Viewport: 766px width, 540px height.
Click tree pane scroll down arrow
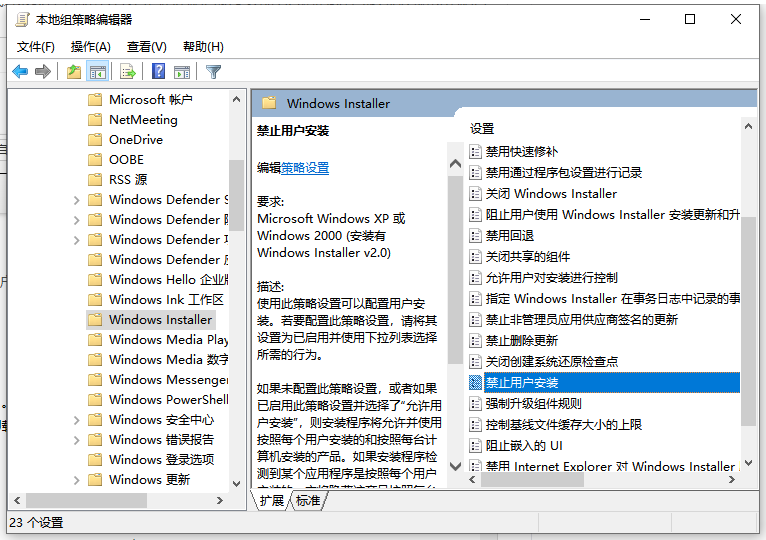point(236,484)
